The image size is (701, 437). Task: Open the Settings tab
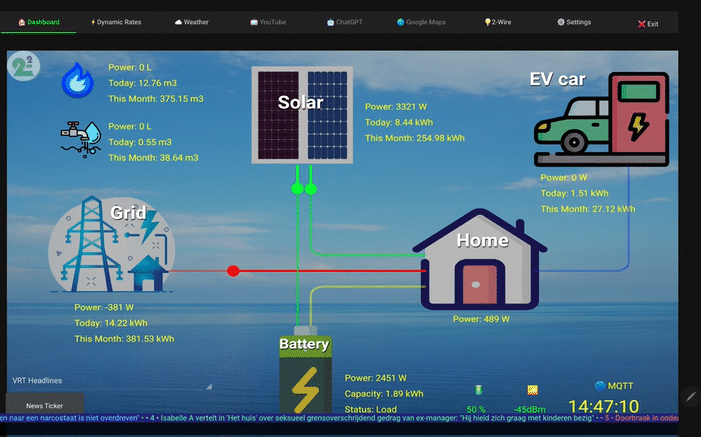click(574, 22)
